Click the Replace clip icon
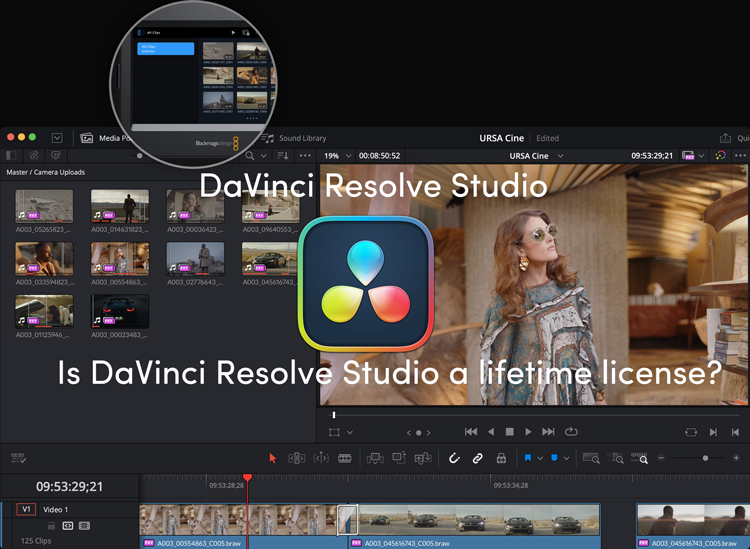Image resolution: width=750 pixels, height=549 pixels. pyautogui.click(x=423, y=458)
